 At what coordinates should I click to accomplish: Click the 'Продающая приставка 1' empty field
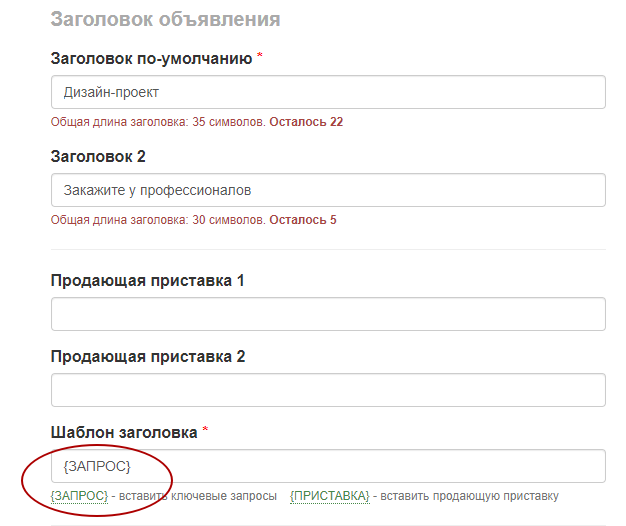[328, 314]
